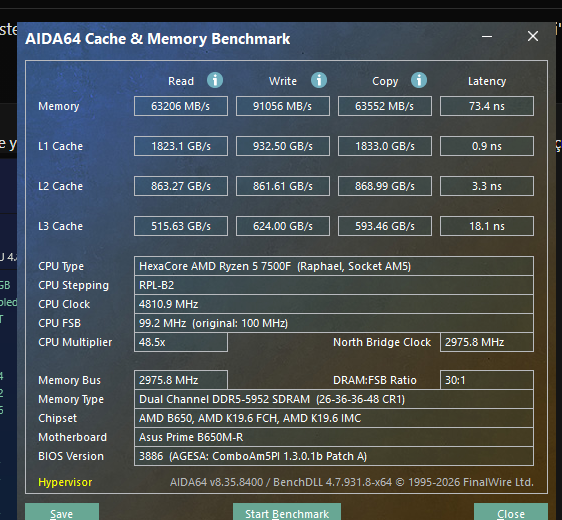Screen dimensions: 562x520
Task: Click the Motherboard Asus Prime B650M-R field
Action: click(334, 437)
